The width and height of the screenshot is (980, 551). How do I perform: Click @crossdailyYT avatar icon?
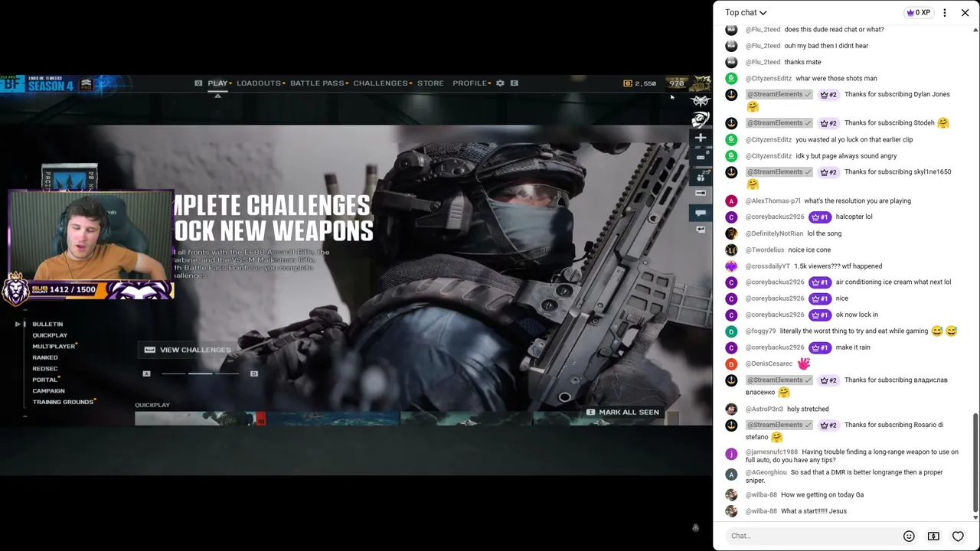coord(731,266)
